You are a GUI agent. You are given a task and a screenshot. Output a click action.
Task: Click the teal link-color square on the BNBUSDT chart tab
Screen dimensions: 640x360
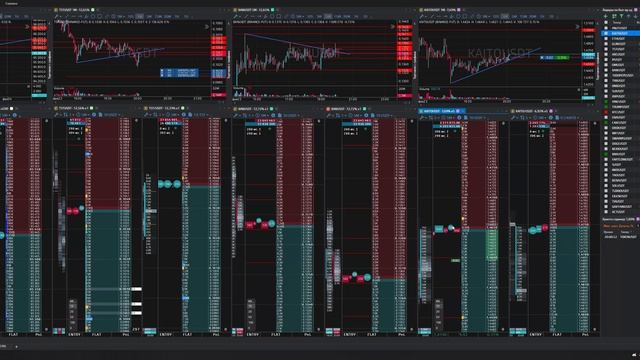[272, 10]
